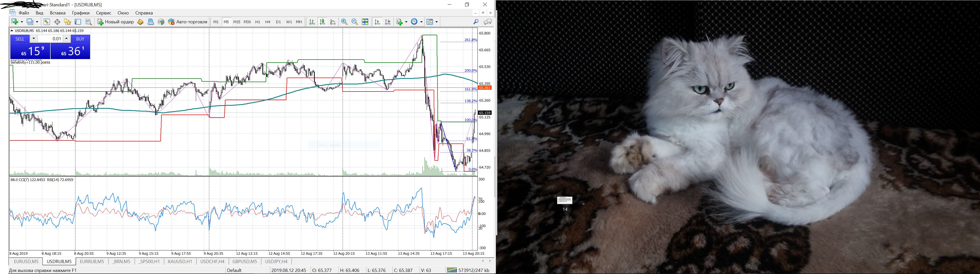Open the Market Watch window icon
This screenshot has height=274, width=980.
46,22
